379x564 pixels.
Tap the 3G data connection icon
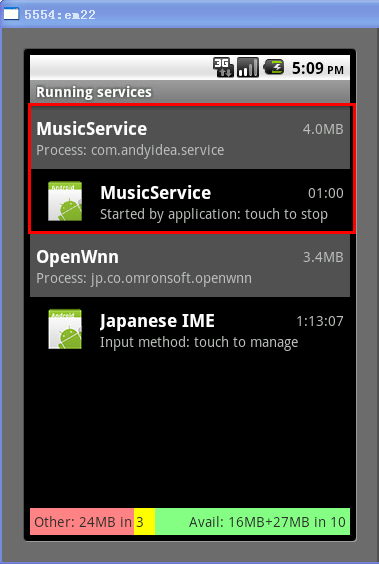click(x=223, y=67)
